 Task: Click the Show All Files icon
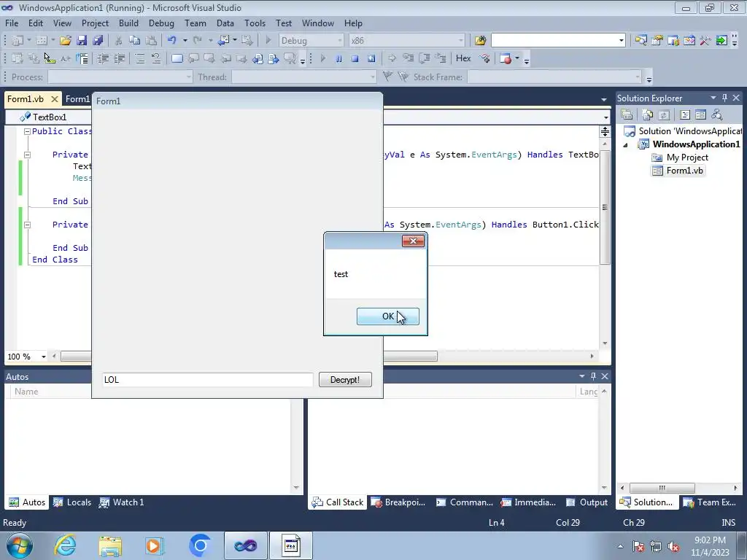[x=648, y=114]
